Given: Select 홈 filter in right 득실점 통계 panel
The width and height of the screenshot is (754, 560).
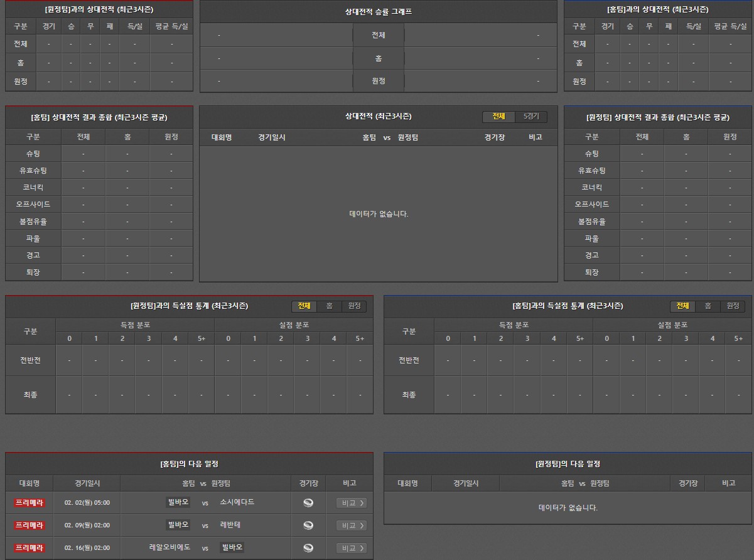Looking at the screenshot, I should 708,306.
